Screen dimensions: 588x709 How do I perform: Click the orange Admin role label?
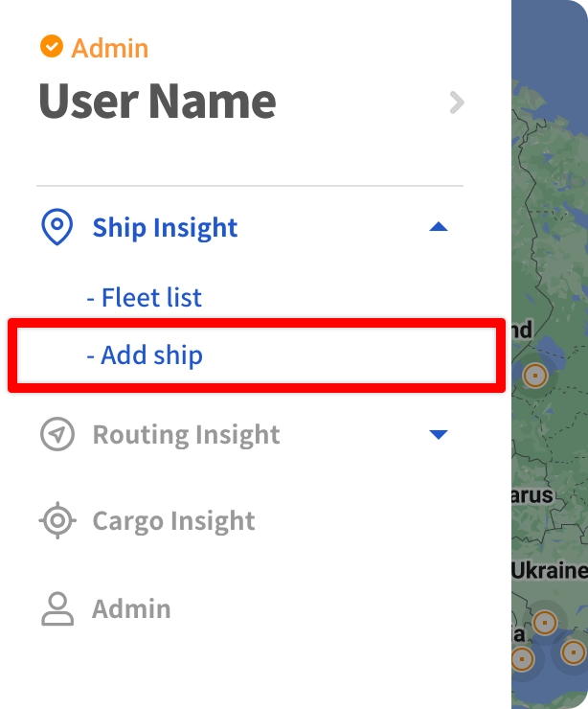110,47
